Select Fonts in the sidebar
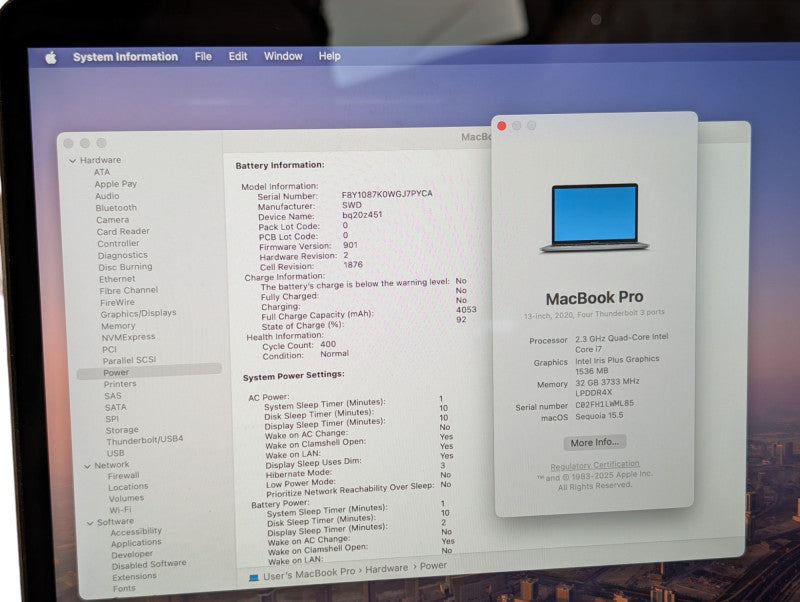Viewport: 800px width, 602px height. (124, 588)
